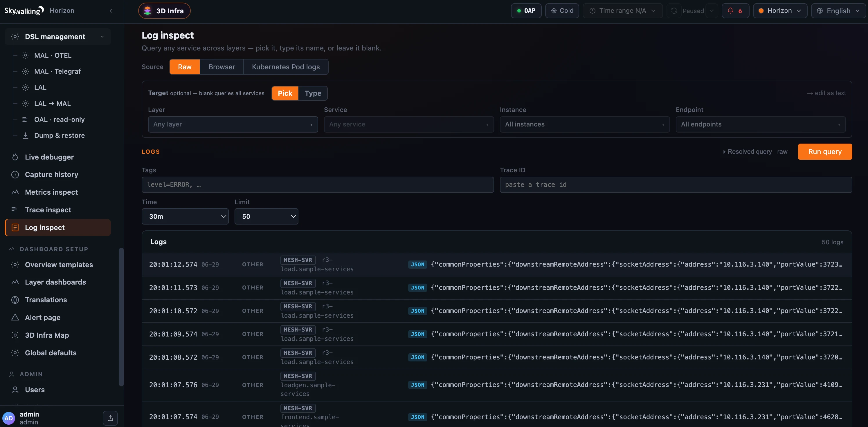Click the Layer dashboards chart icon

click(x=15, y=282)
